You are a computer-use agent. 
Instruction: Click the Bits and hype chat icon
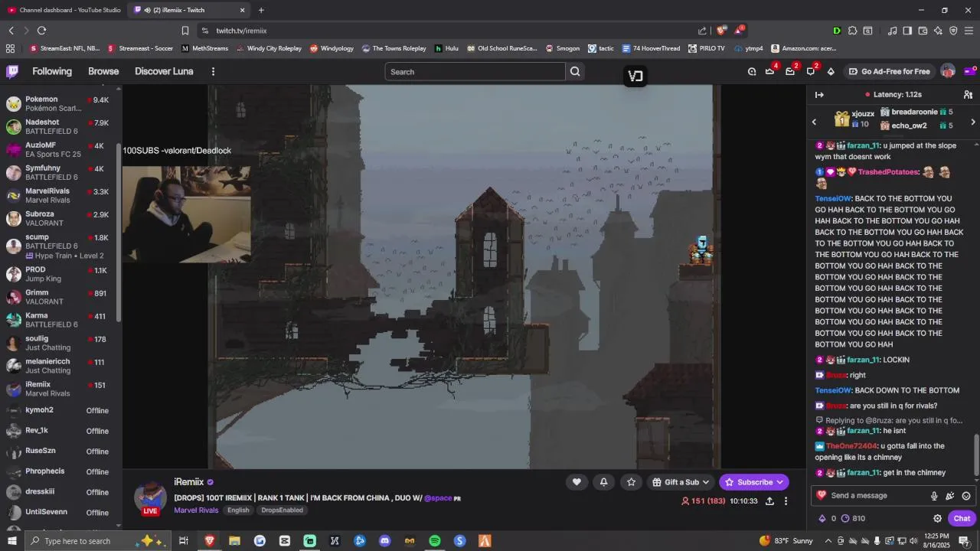coord(950,496)
